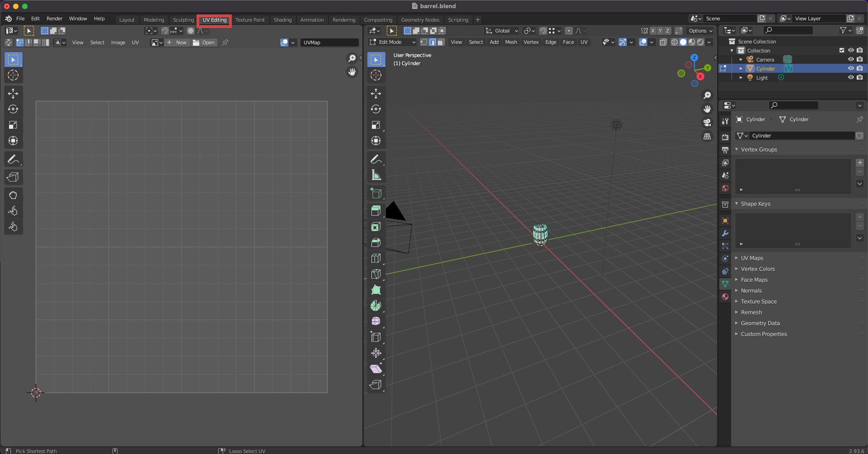The height and width of the screenshot is (454, 868).
Task: Expand the Custom Properties panel
Action: [x=764, y=334]
